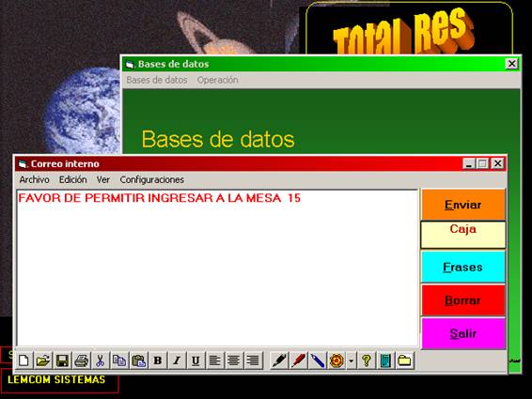Toggle underline formatting button
Screen dimensions: 532x399
pyautogui.click(x=196, y=361)
